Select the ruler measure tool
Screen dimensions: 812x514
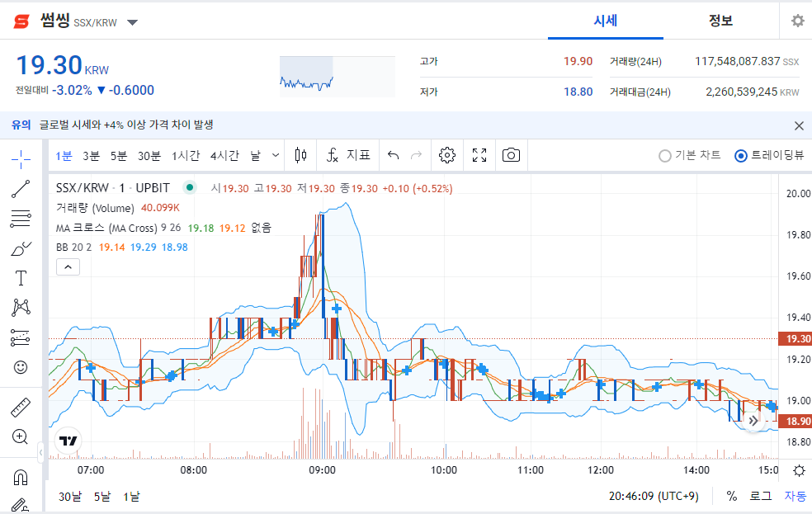pos(21,408)
